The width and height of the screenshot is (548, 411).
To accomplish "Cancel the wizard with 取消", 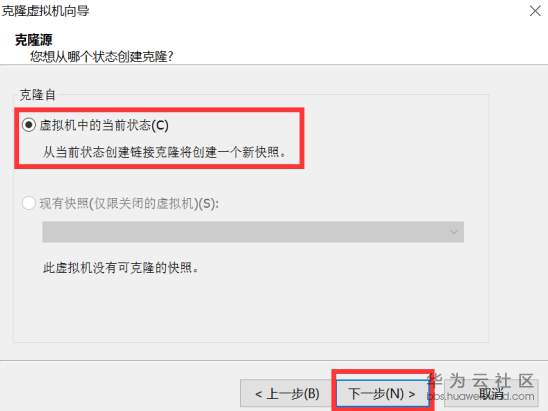I will click(x=491, y=394).
